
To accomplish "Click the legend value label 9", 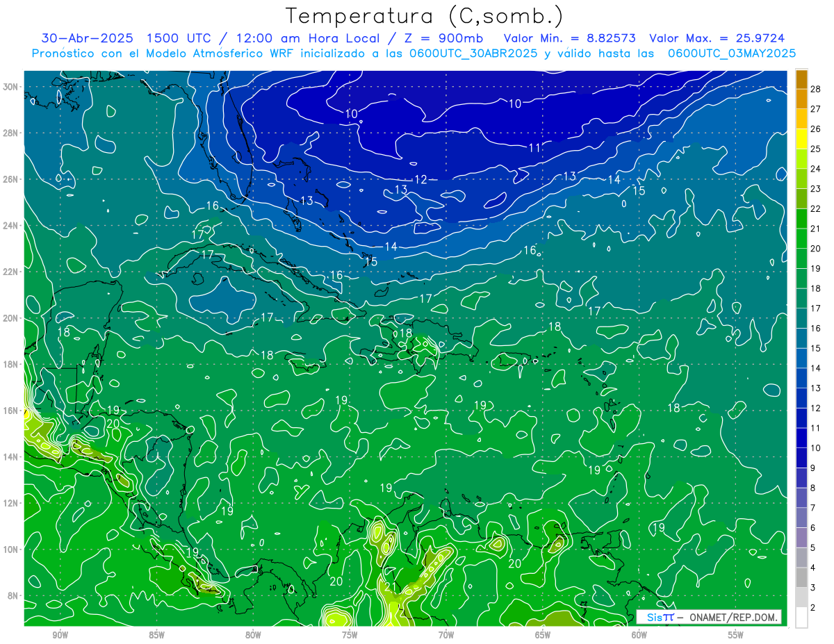I will 813,468.
